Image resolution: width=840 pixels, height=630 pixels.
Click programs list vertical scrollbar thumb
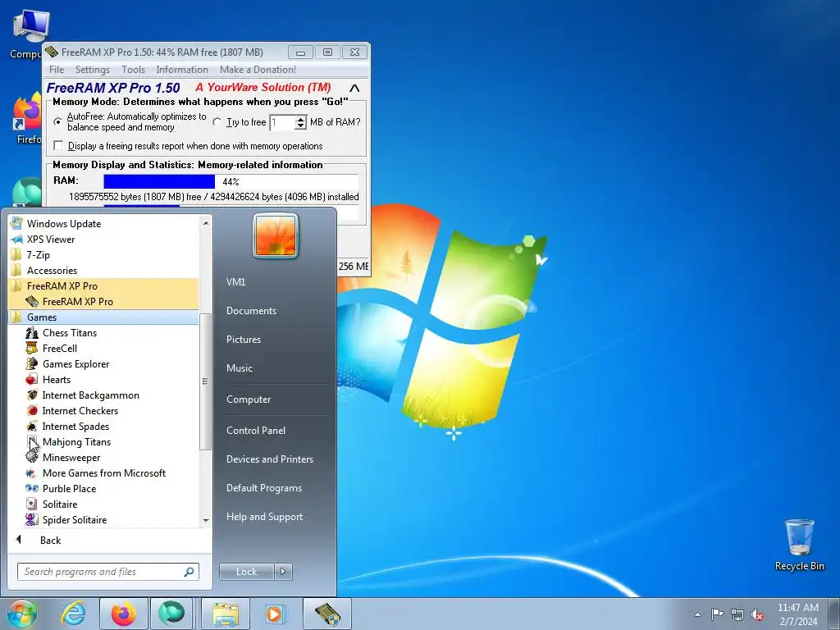tap(204, 381)
